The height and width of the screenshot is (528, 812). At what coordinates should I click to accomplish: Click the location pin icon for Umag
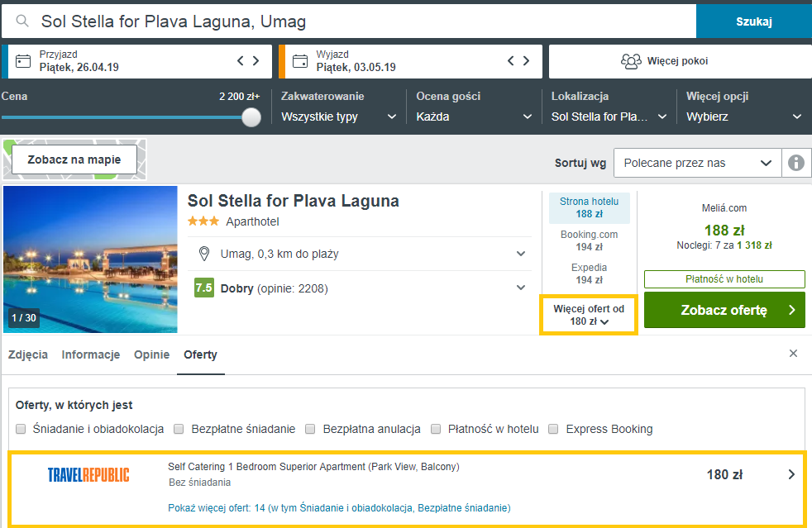(204, 254)
